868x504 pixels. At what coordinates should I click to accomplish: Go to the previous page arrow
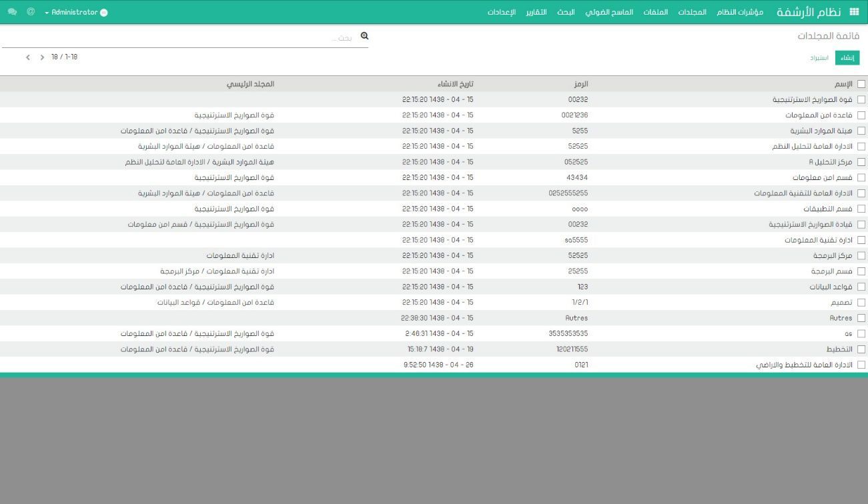tap(28, 57)
